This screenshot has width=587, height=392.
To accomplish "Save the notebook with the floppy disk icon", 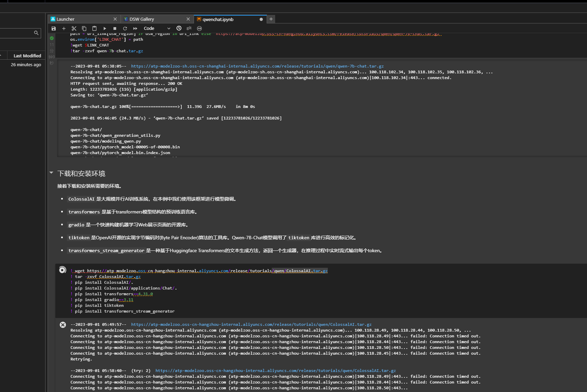I will click(x=54, y=29).
